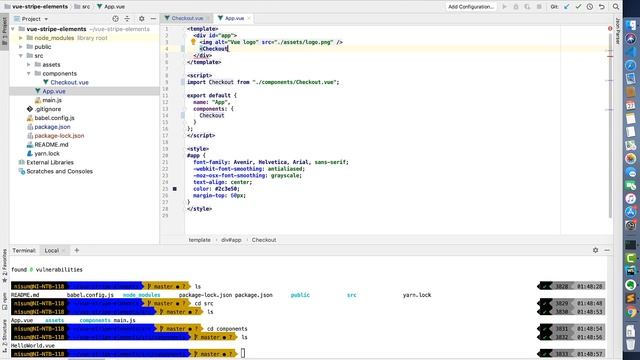The width and height of the screenshot is (640, 360).
Task: Open Terminal panel settings gear
Action: point(596,250)
